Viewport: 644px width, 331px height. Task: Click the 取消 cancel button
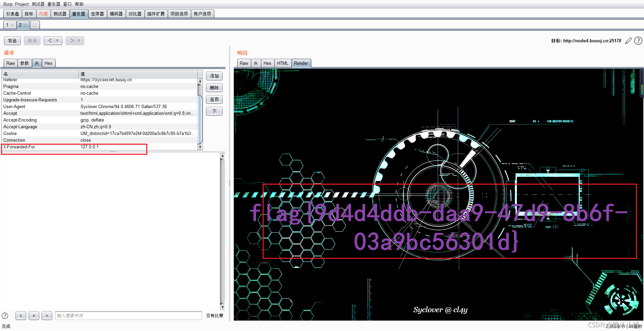[x=32, y=41]
